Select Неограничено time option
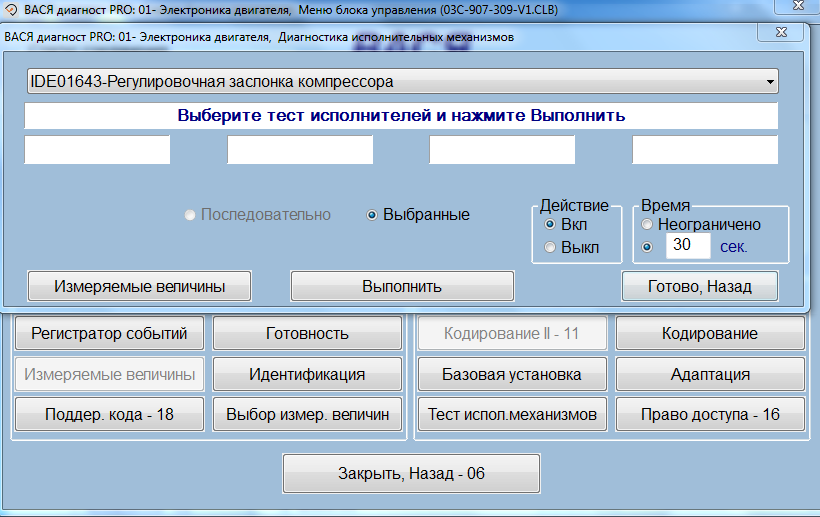 coord(647,225)
